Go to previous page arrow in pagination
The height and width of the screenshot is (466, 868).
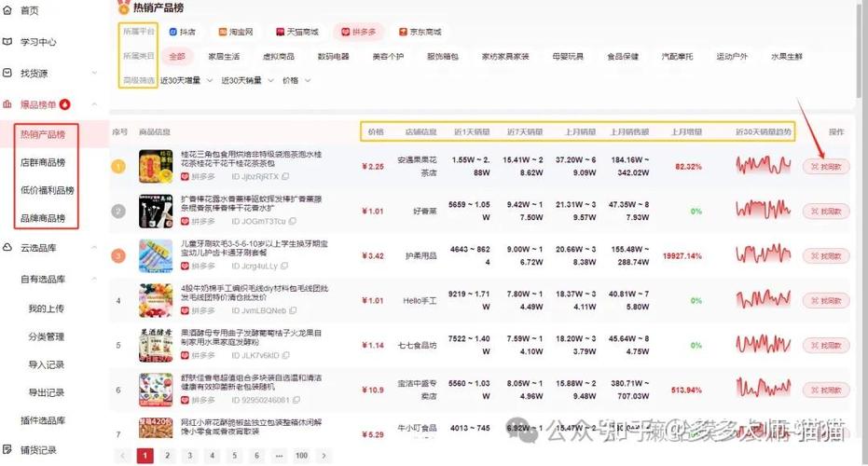[123, 456]
